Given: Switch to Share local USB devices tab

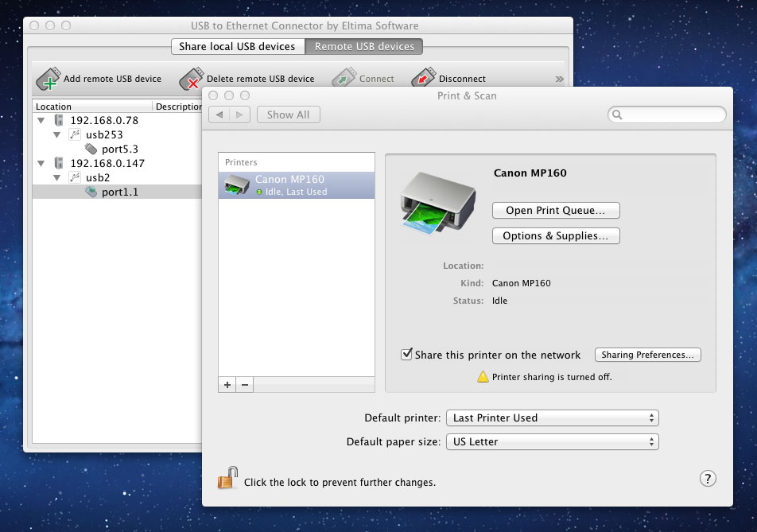Looking at the screenshot, I should point(238,46).
